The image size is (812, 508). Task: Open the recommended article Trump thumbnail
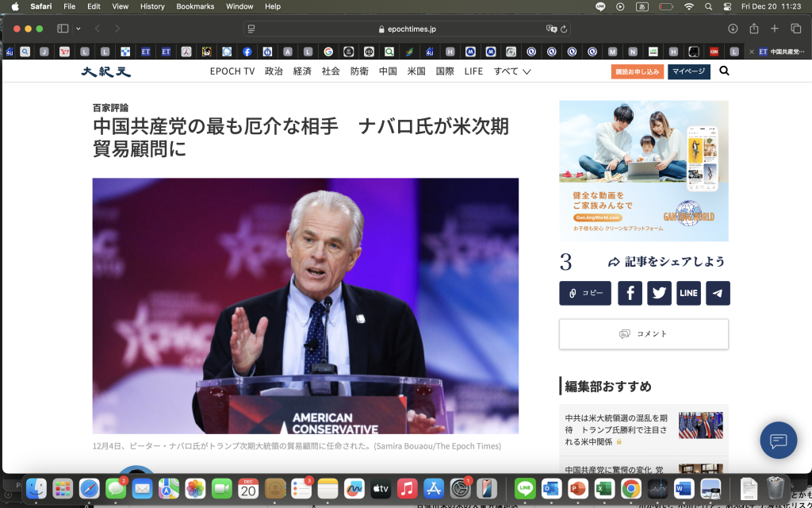(x=700, y=425)
